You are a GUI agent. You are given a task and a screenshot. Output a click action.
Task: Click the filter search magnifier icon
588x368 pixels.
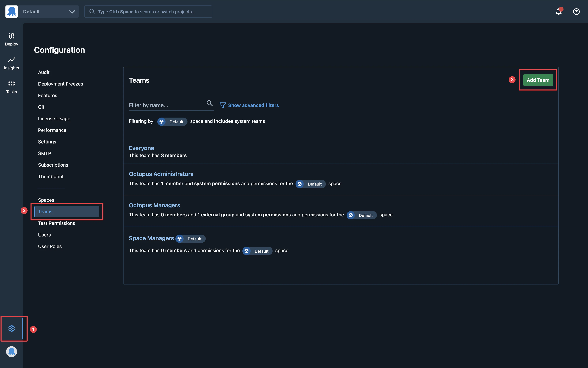pyautogui.click(x=209, y=103)
